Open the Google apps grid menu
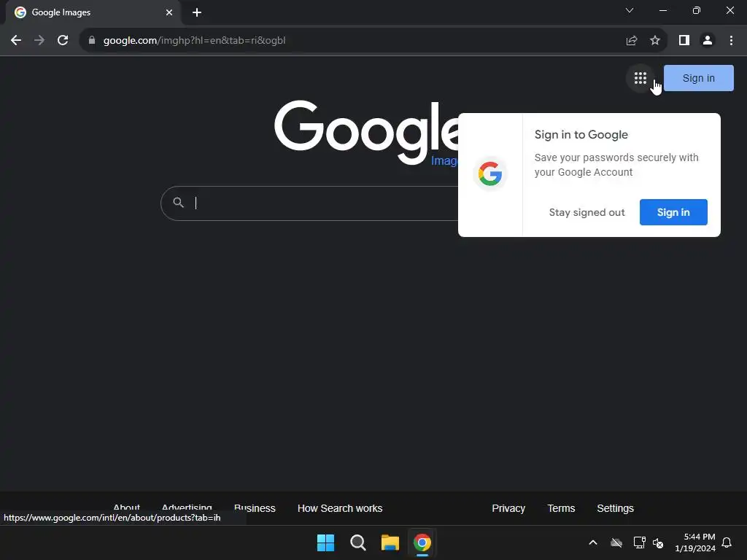 (x=640, y=78)
